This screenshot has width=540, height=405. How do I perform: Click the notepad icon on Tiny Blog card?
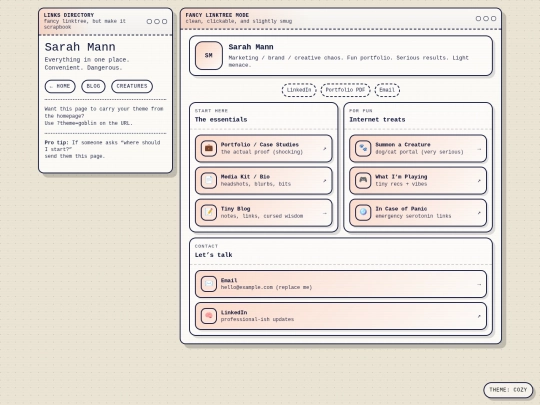209,212
